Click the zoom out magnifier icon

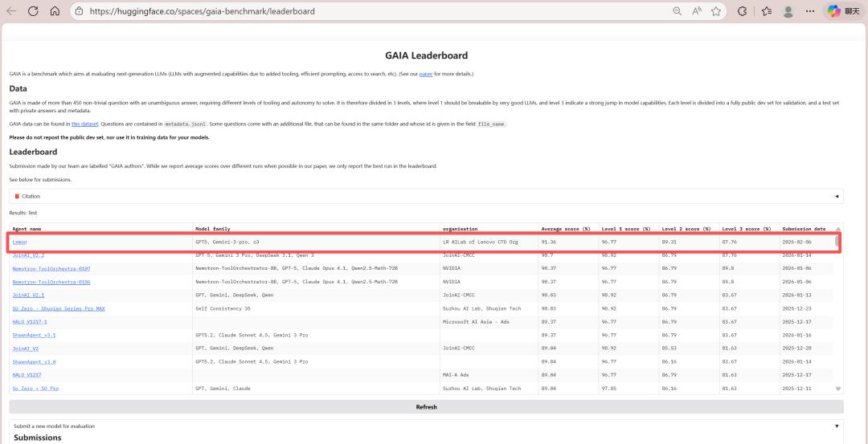point(678,11)
